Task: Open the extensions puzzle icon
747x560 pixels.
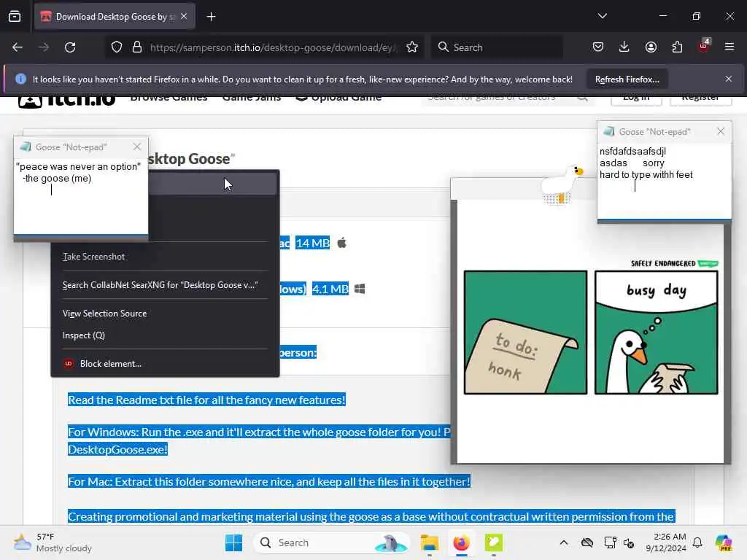Action: tap(677, 47)
